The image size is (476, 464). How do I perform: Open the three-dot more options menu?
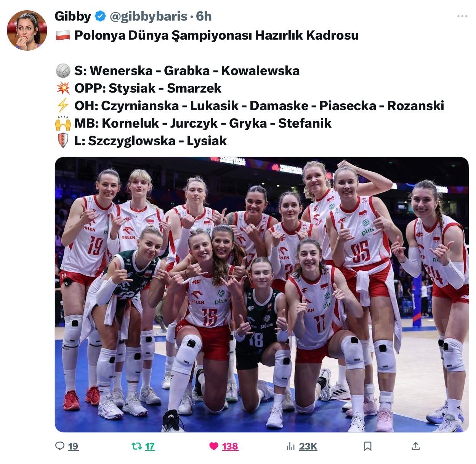462,16
